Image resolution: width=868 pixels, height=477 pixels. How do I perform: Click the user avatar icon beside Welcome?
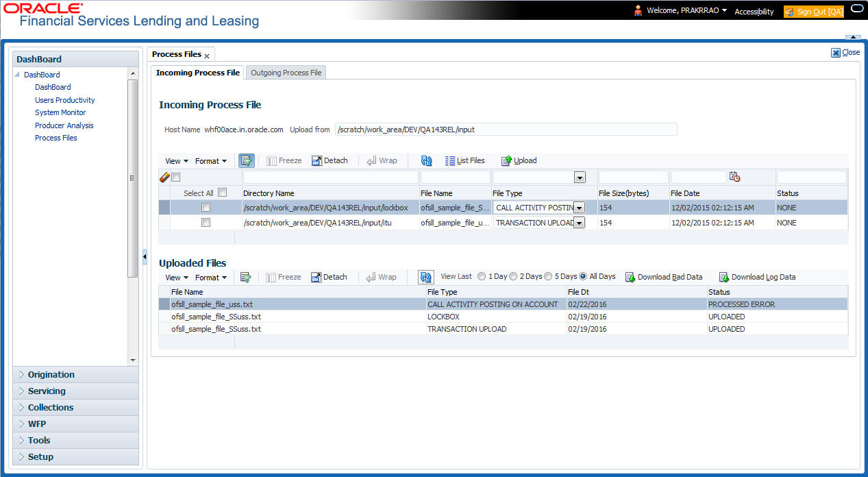638,10
